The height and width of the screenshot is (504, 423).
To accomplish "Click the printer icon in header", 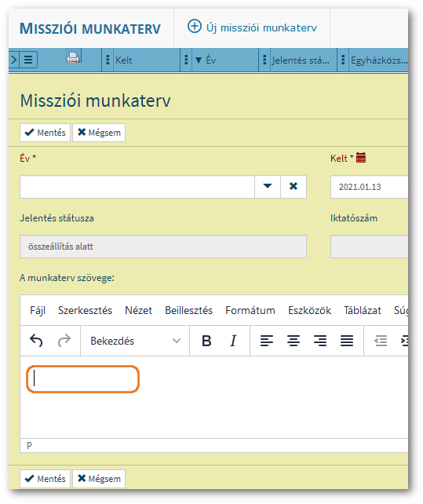I will pos(73,58).
